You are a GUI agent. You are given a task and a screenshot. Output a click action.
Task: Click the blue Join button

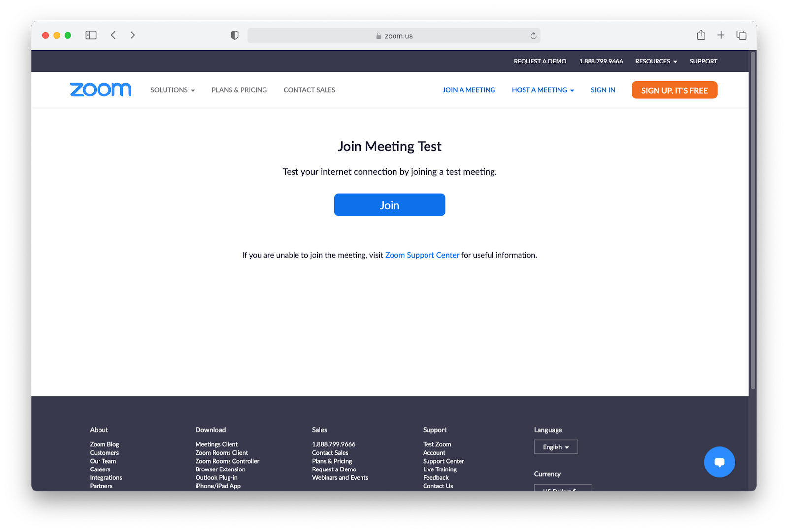[390, 205]
